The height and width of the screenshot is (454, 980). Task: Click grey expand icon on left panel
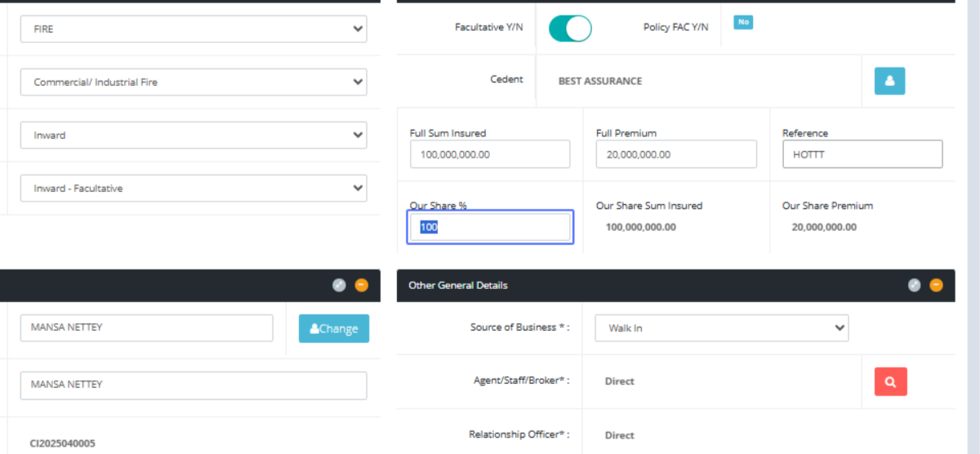tap(340, 285)
